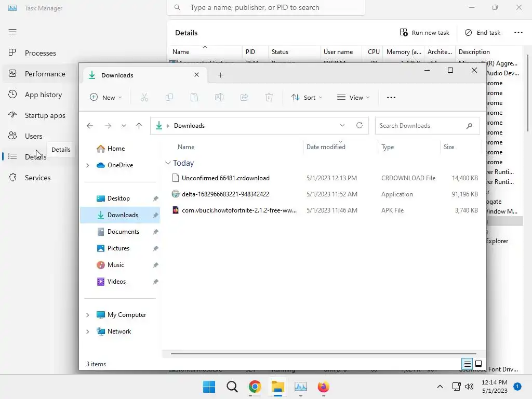532x399 pixels.
Task: Click the Copy icon in Explorer toolbar
Action: pos(169,97)
